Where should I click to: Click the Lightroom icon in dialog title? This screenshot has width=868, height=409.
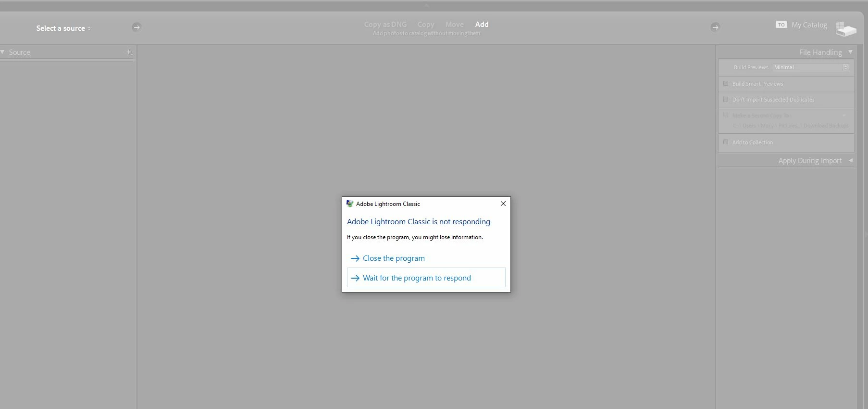[350, 204]
